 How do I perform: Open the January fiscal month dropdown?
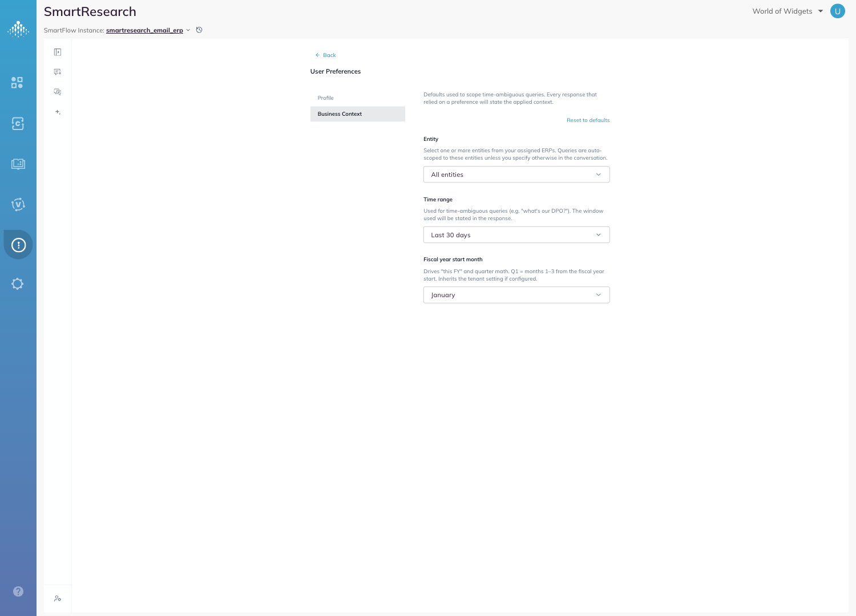coord(516,295)
